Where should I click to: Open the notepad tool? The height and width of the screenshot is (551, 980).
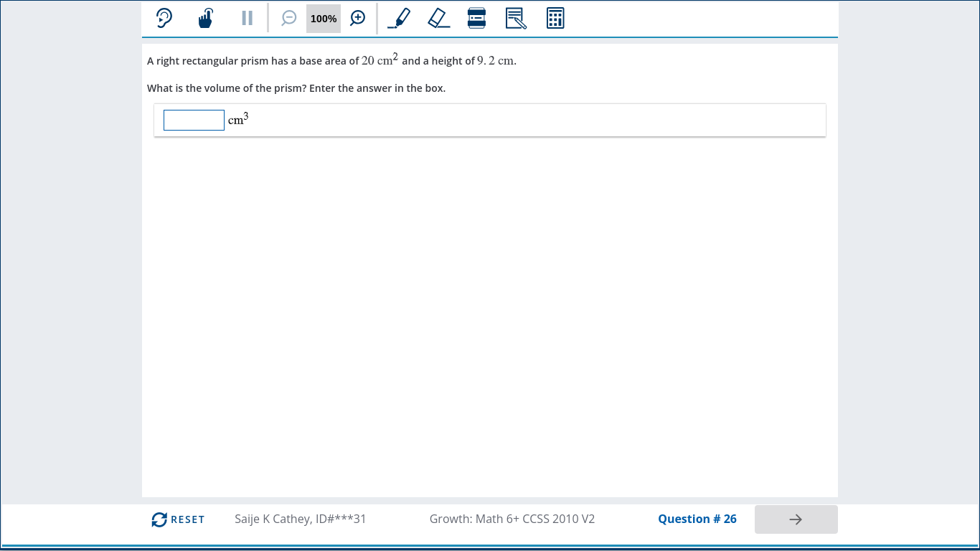(x=516, y=18)
